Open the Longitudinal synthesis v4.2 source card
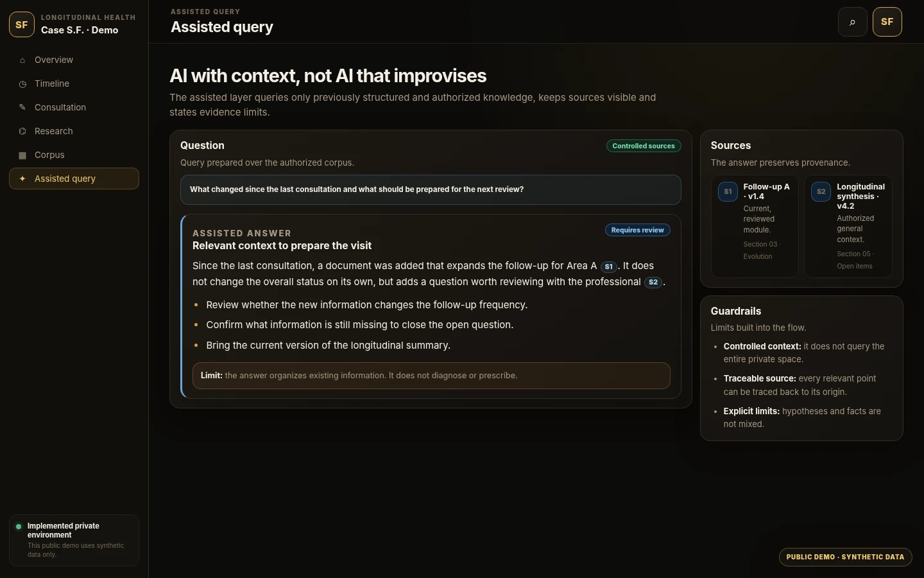 point(848,226)
